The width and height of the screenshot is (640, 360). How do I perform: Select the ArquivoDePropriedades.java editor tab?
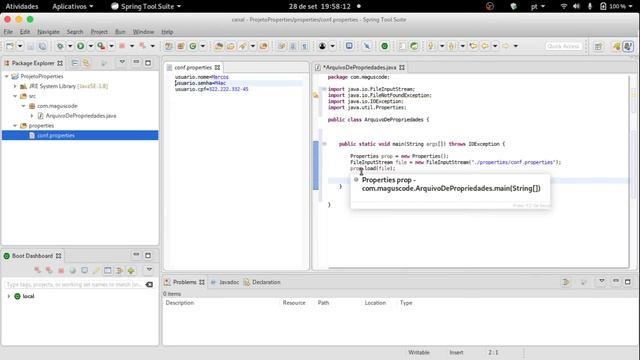click(x=360, y=67)
